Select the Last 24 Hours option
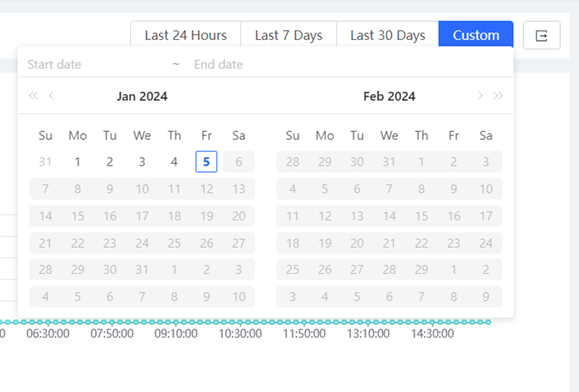The image size is (579, 392). [x=186, y=36]
